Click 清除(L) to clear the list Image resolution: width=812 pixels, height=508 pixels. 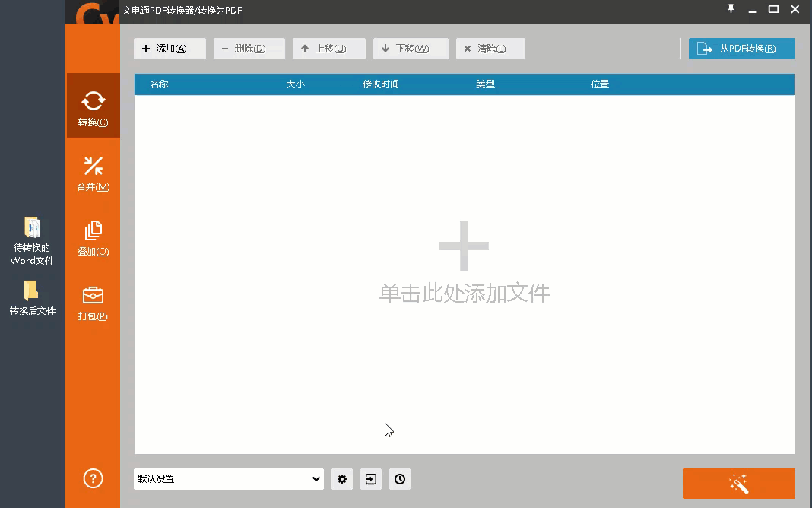click(490, 48)
